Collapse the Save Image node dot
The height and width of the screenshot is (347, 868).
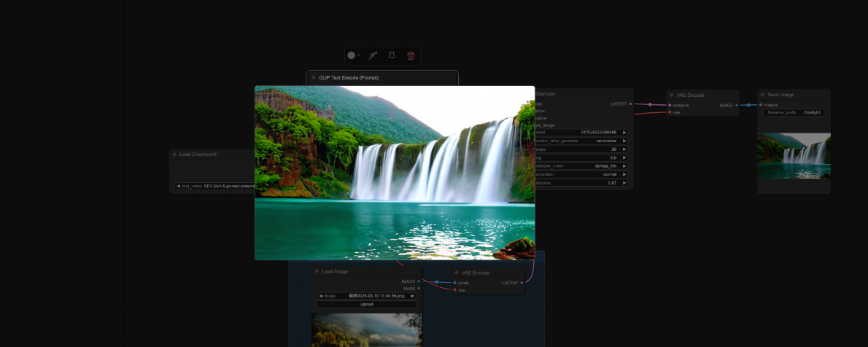[762, 95]
